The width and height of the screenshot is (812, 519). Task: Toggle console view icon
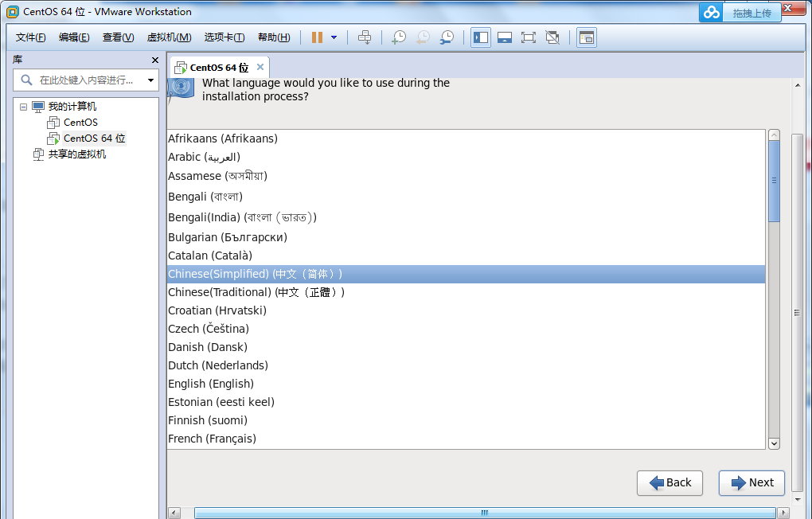(x=586, y=37)
